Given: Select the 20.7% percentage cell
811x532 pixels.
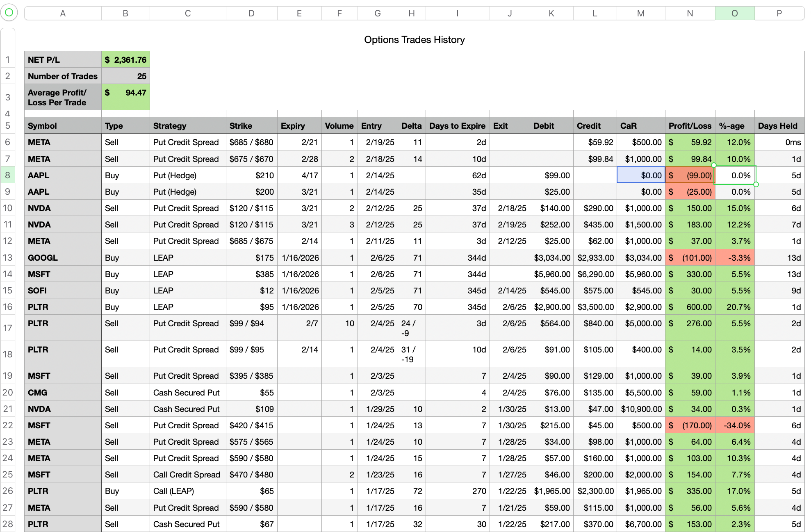Looking at the screenshot, I should 735,307.
